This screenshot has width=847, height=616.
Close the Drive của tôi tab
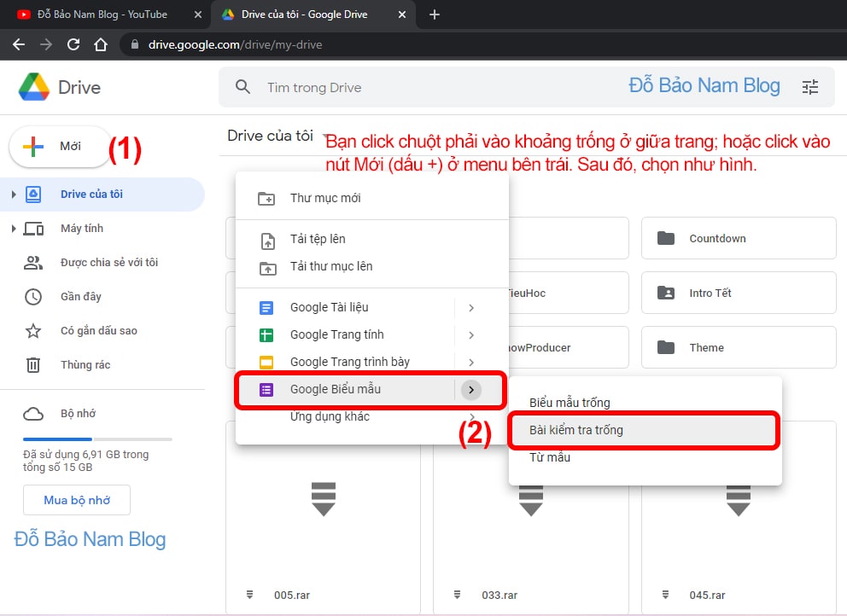[402, 15]
